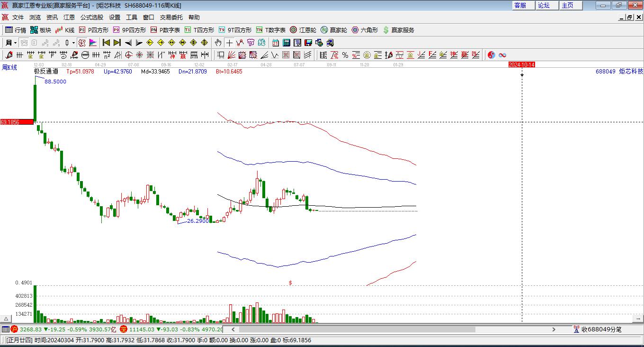Click the blue infinity loop icon
The image size is (644, 347).
click(x=502, y=55)
